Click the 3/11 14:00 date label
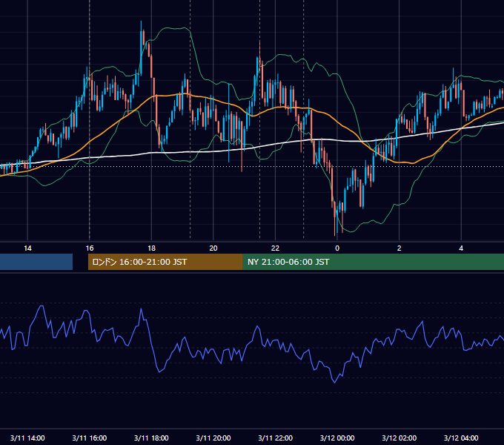This screenshot has width=504, height=445. coord(27,438)
